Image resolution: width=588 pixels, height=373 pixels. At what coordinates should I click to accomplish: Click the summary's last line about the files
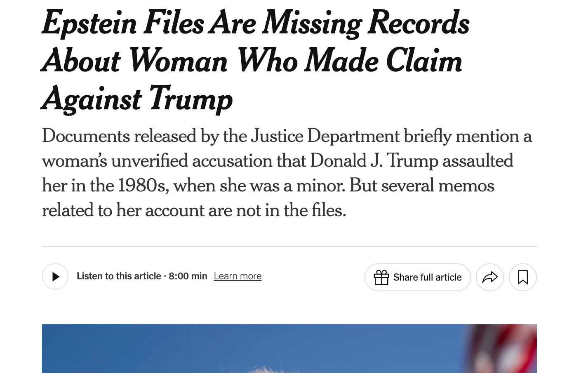[x=194, y=210]
